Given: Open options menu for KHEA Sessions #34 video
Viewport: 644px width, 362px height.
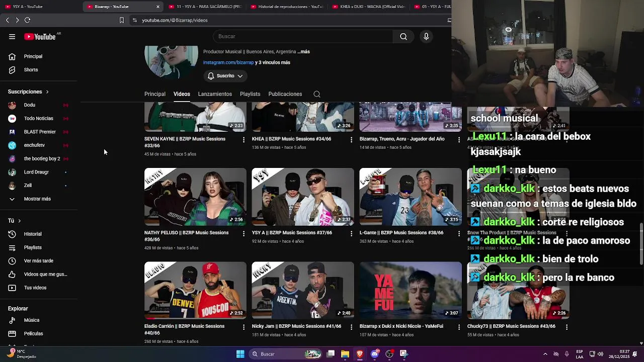Looking at the screenshot, I should pos(351,139).
